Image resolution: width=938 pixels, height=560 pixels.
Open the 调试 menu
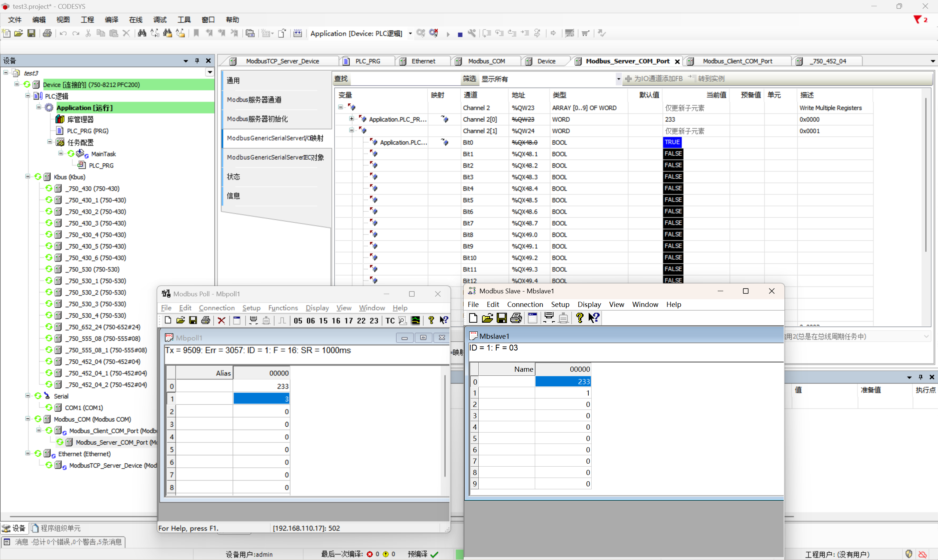click(159, 20)
